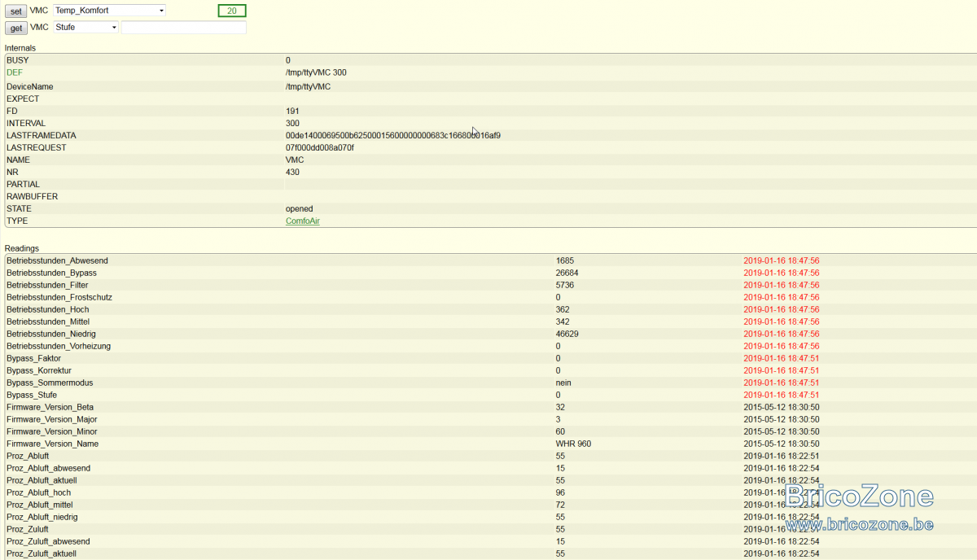The width and height of the screenshot is (977, 560).
Task: Click the Proz_Zuluft_aktuell reading name
Action: [42, 553]
